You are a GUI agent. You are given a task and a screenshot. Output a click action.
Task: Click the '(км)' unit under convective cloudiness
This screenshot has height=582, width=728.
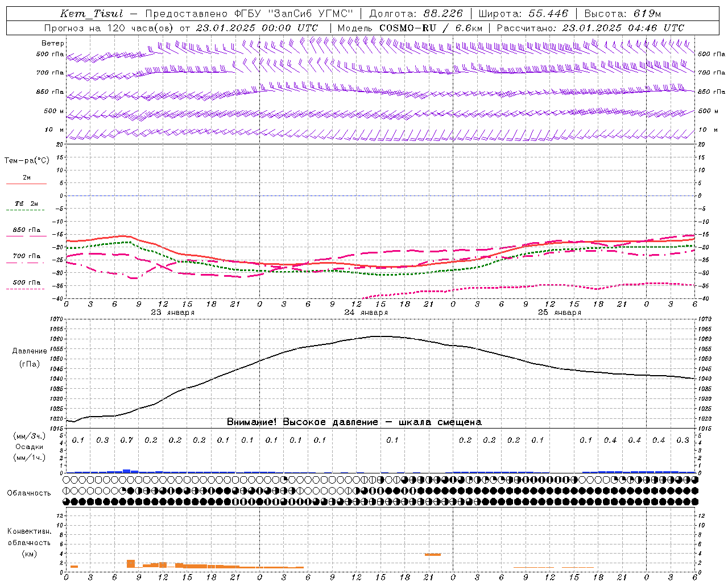click(x=30, y=554)
